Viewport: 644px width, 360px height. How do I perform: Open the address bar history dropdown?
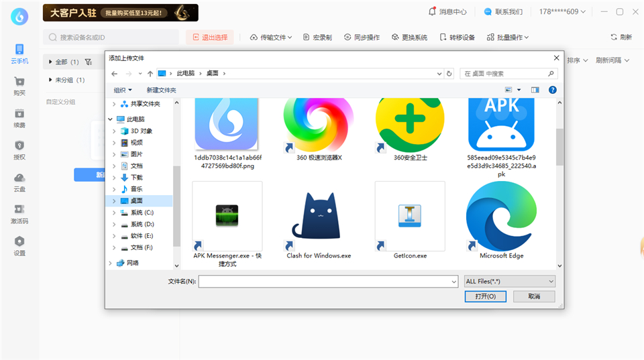pyautogui.click(x=439, y=74)
